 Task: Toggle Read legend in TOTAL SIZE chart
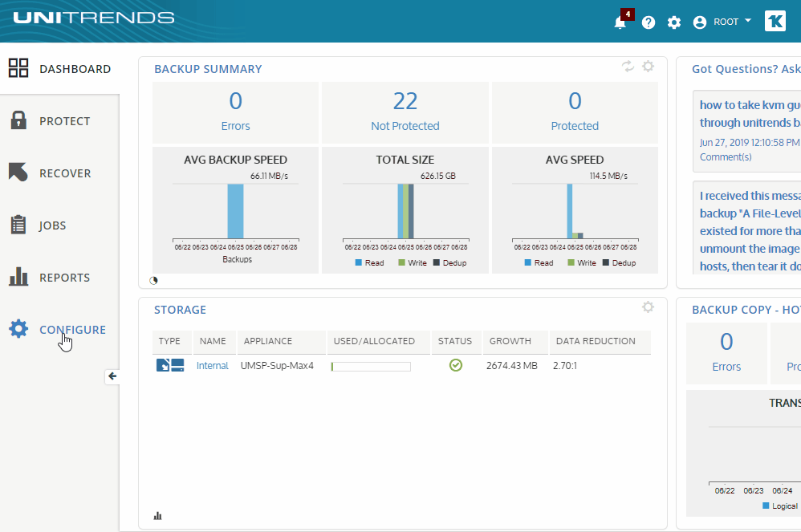click(369, 263)
